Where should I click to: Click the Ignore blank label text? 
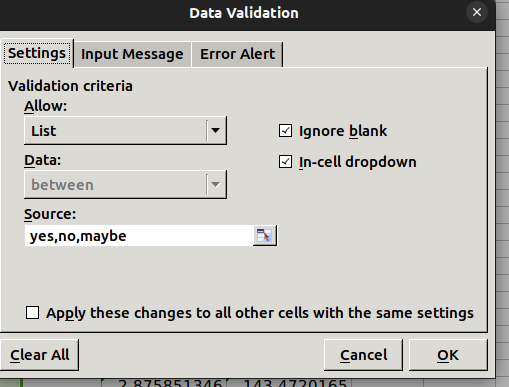343,131
